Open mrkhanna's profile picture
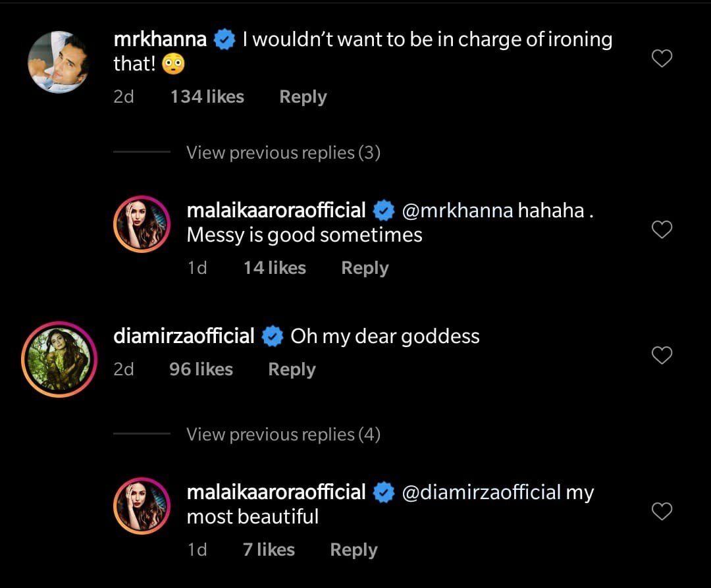Viewport: 711px width, 588px height. pyautogui.click(x=59, y=62)
